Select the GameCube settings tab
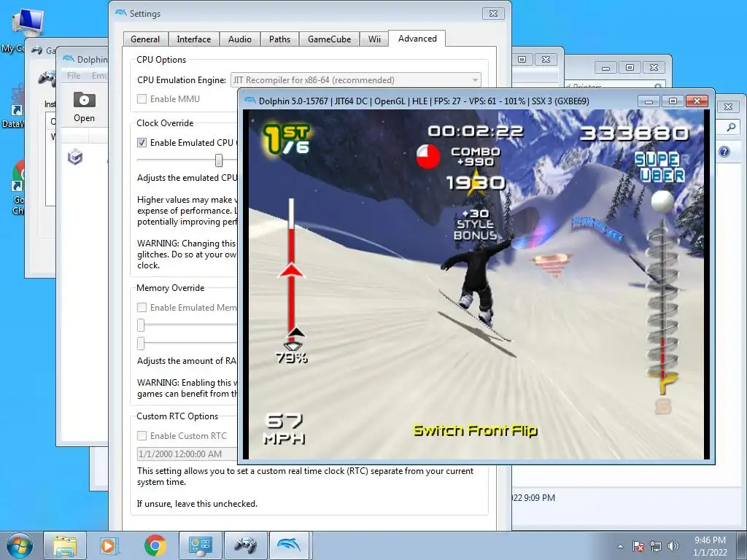The width and height of the screenshot is (747, 560). (x=329, y=39)
